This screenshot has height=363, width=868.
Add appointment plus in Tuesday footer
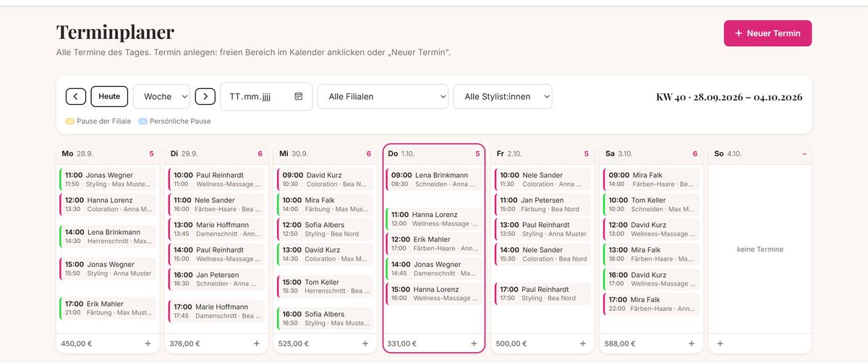[x=256, y=343]
